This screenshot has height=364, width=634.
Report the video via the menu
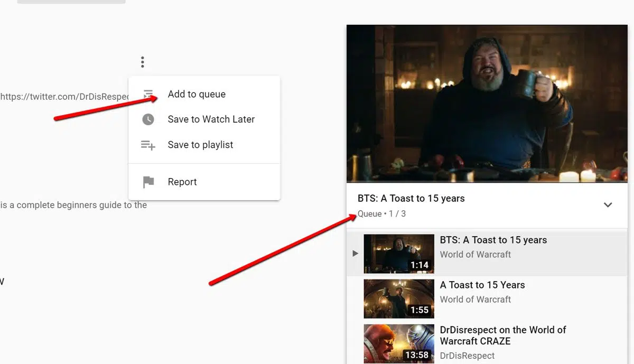(x=204, y=182)
